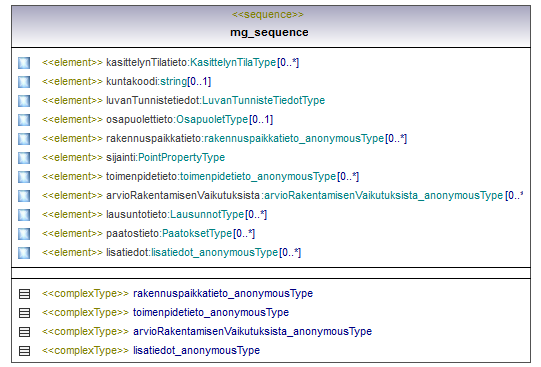Click the element icon beside kasittelynTilatieto

pos(24,63)
